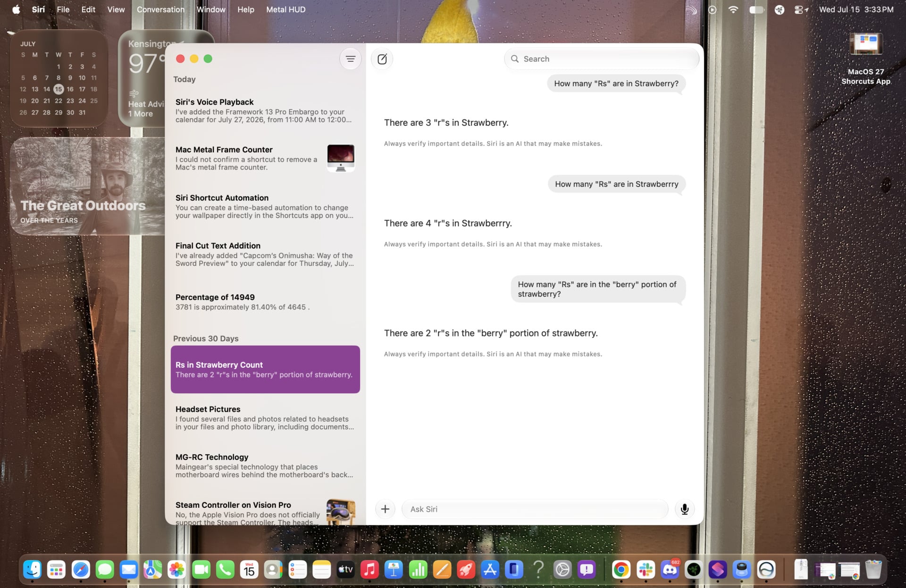Open Mail from the Dock
Screen dimensions: 906x588
point(129,570)
